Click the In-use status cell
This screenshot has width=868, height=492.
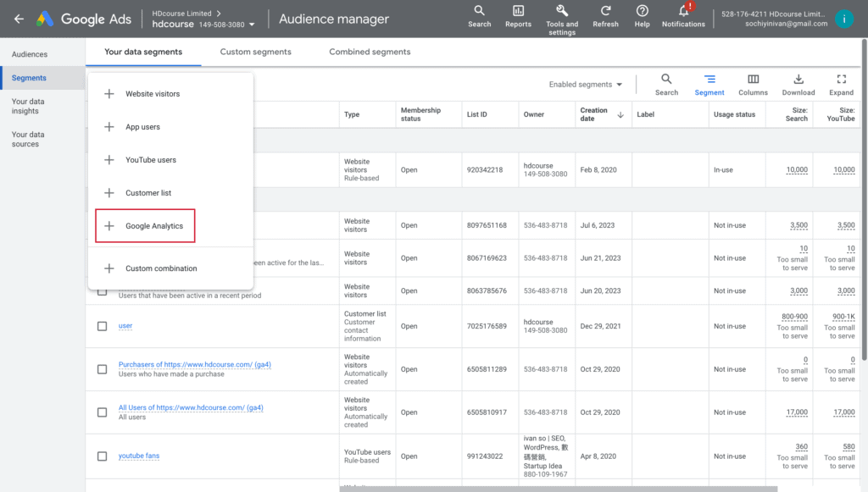(x=723, y=169)
